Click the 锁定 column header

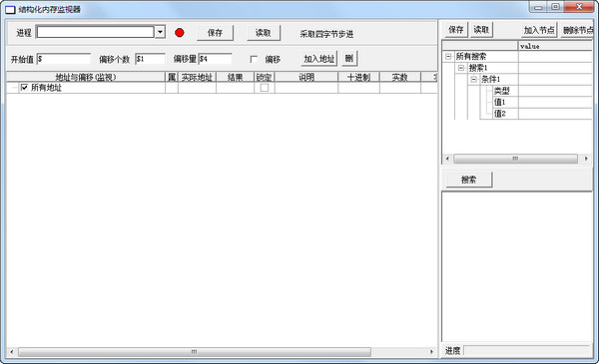(x=265, y=77)
